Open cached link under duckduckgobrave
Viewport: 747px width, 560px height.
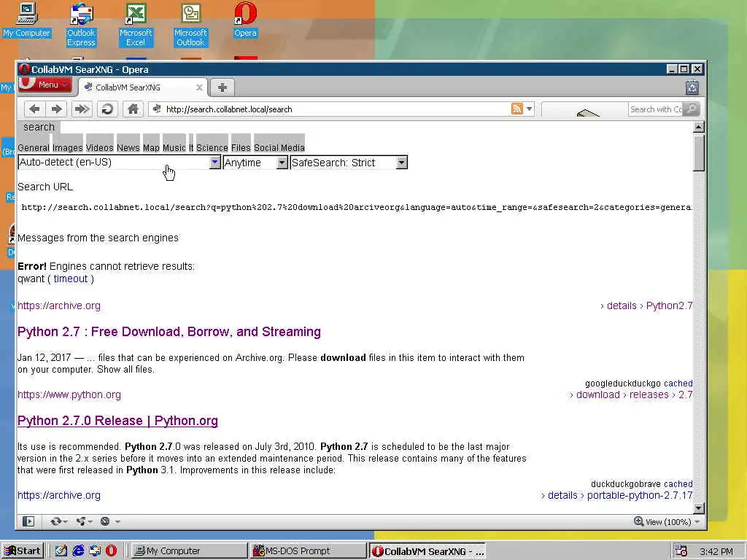click(678, 484)
